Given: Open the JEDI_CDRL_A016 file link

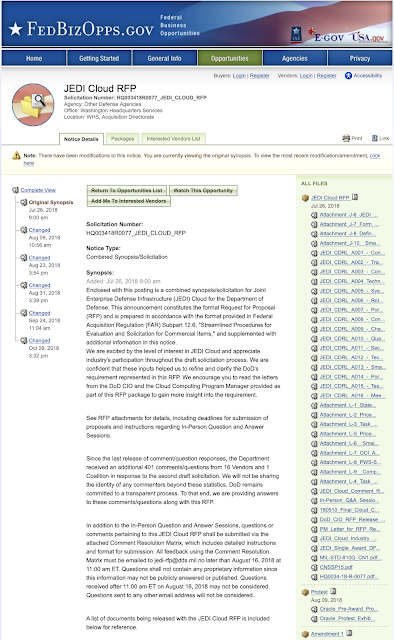Looking at the screenshot, I should tap(352, 396).
